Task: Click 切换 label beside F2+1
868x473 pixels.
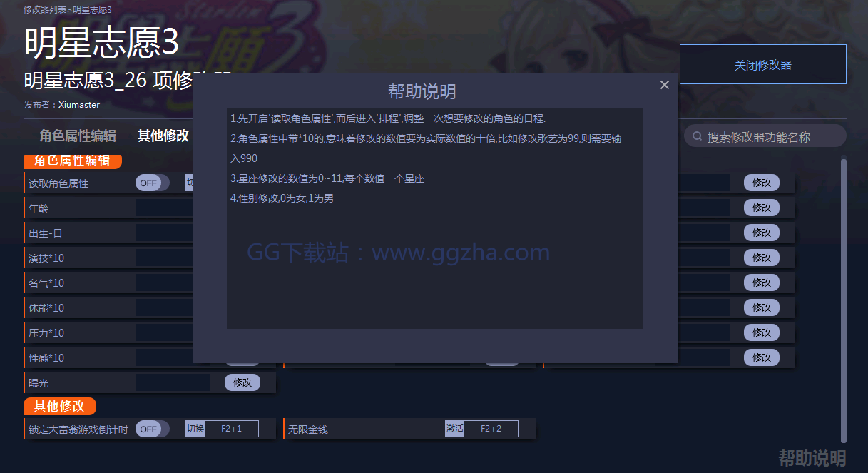Action: (x=195, y=429)
